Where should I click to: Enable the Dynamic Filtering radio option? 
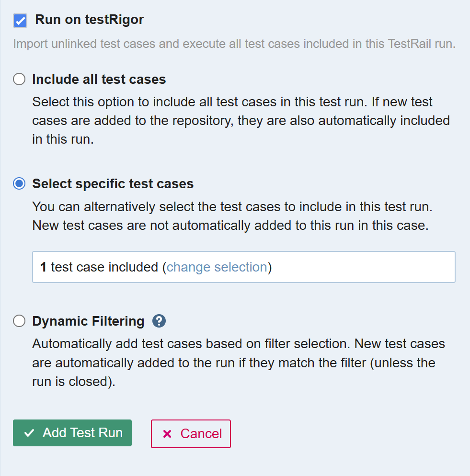point(19,321)
